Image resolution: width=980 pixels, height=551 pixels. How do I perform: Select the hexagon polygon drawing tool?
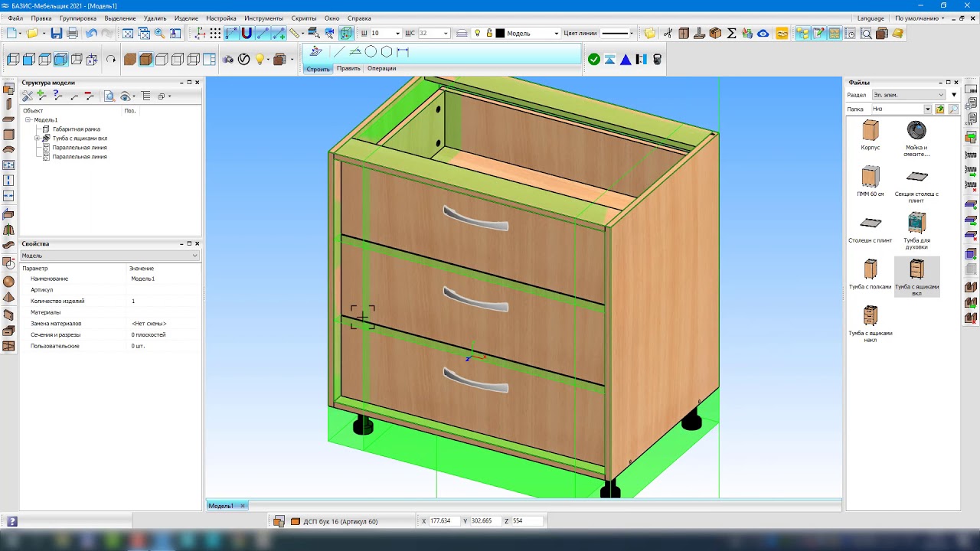[x=387, y=52]
